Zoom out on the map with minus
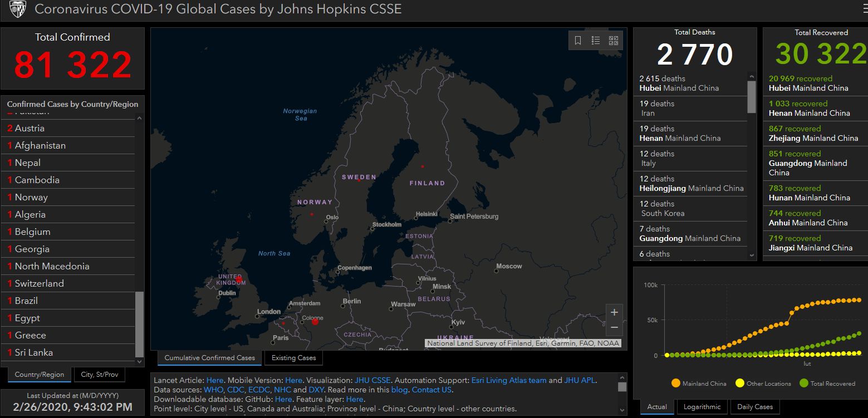This screenshot has width=868, height=418. pyautogui.click(x=614, y=327)
